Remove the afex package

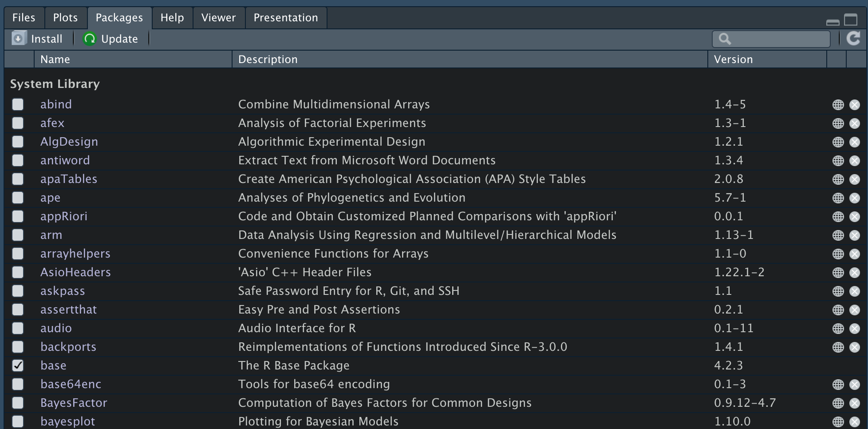855,123
